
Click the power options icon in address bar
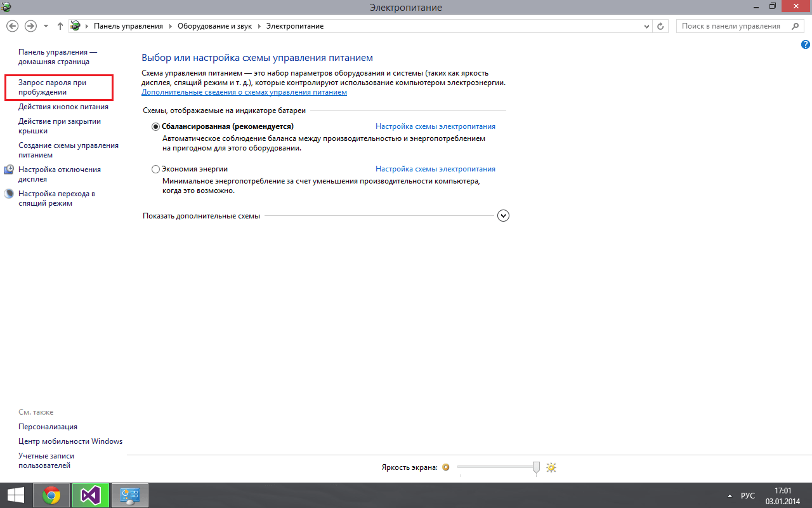pos(75,26)
